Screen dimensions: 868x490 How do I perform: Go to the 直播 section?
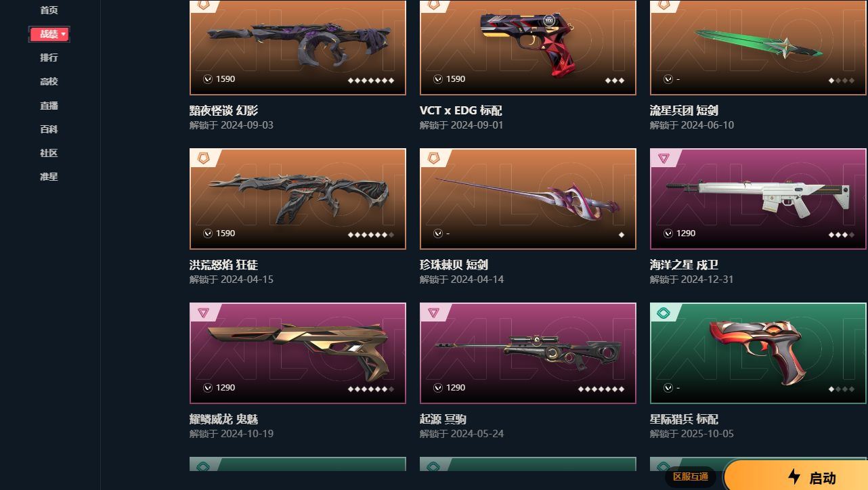point(49,106)
